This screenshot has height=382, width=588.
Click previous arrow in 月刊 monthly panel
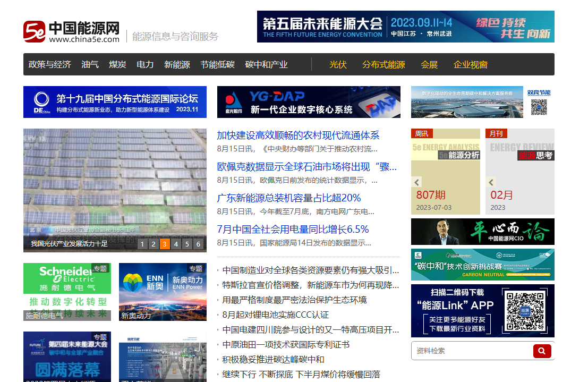coord(491,182)
